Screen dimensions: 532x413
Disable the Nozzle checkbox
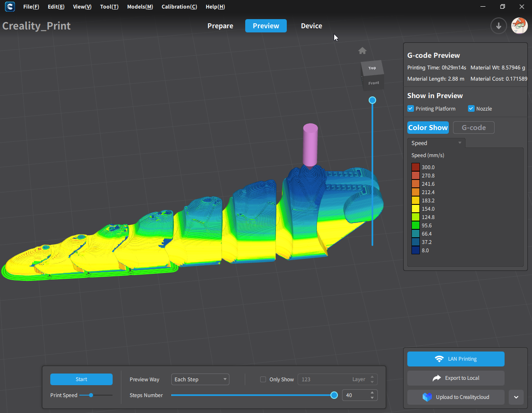click(471, 109)
